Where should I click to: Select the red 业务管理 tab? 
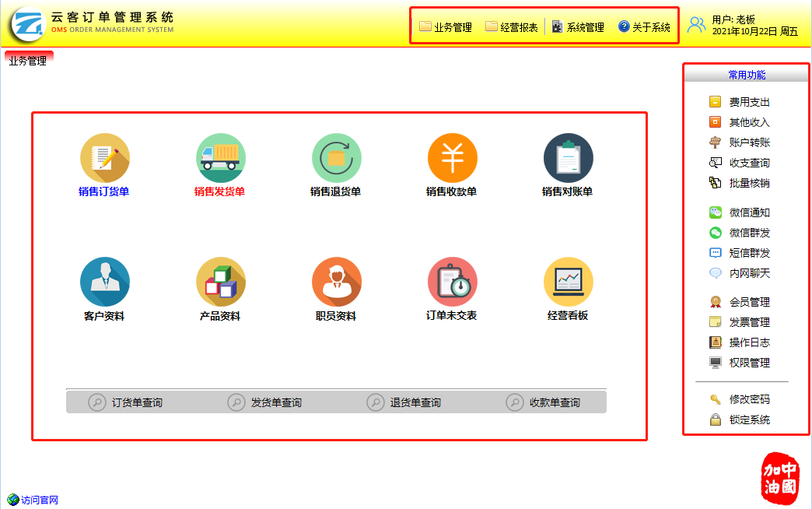click(x=29, y=60)
